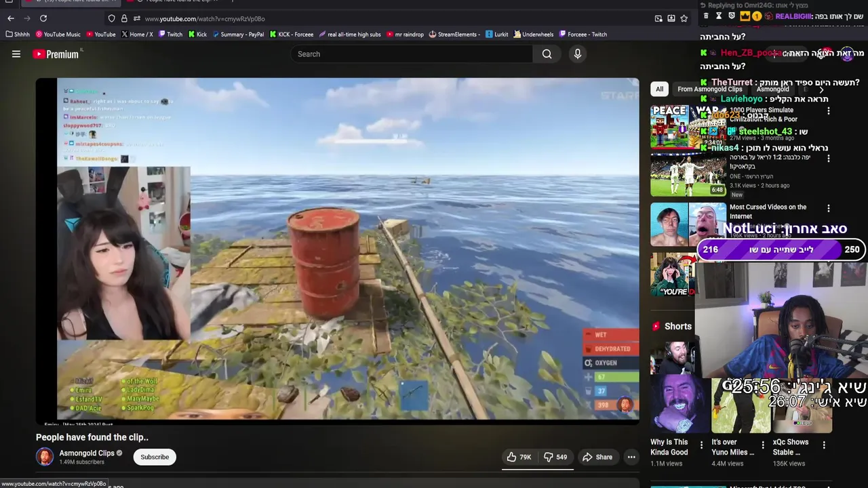Reload the page with the refresh icon
Screen dimensions: 868x488
(x=43, y=18)
